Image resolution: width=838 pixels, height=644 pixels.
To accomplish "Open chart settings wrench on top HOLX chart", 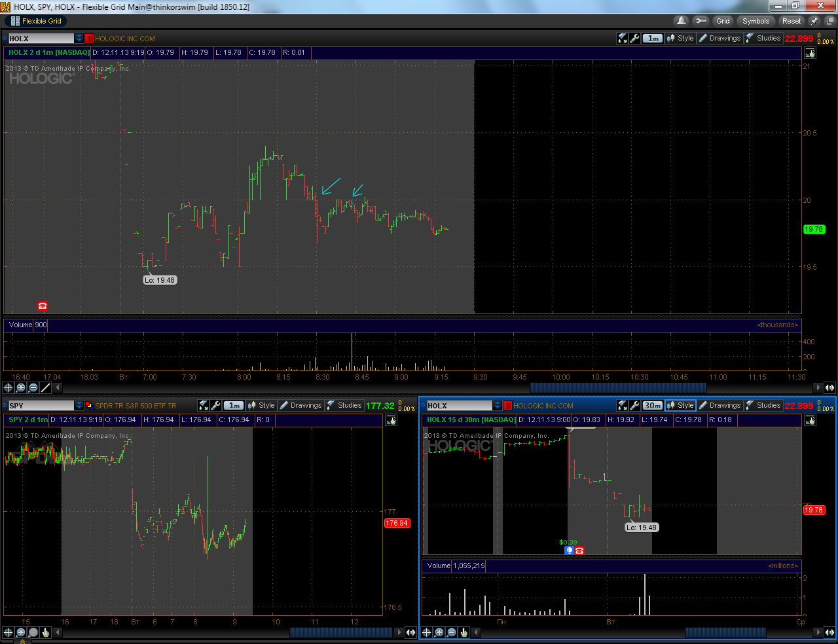I will [x=634, y=38].
